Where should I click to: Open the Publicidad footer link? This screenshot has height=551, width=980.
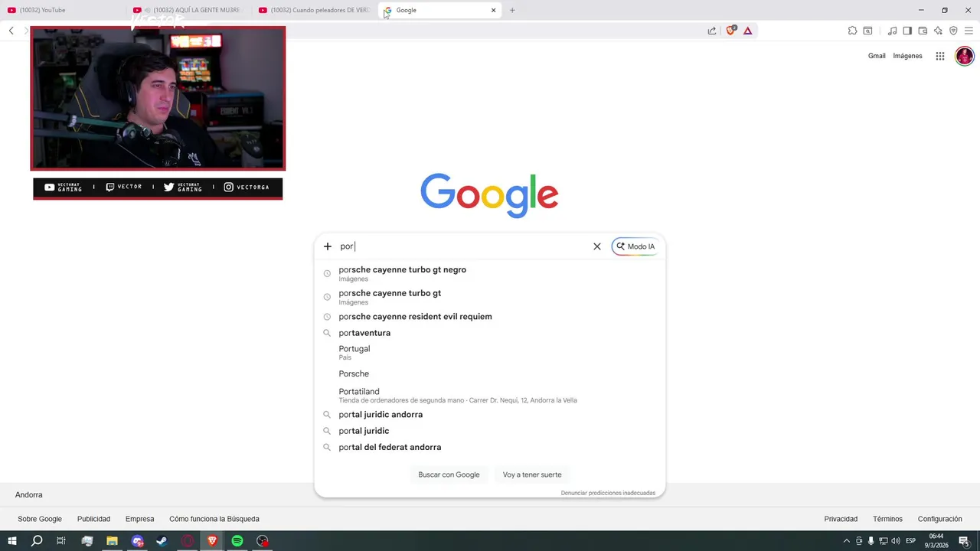pyautogui.click(x=93, y=519)
